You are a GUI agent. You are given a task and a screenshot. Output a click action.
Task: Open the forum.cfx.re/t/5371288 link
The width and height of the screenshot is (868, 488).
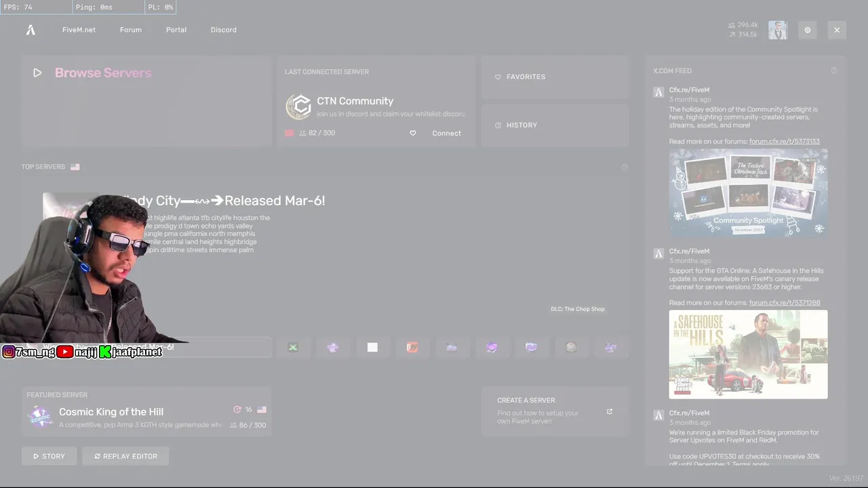pos(785,303)
